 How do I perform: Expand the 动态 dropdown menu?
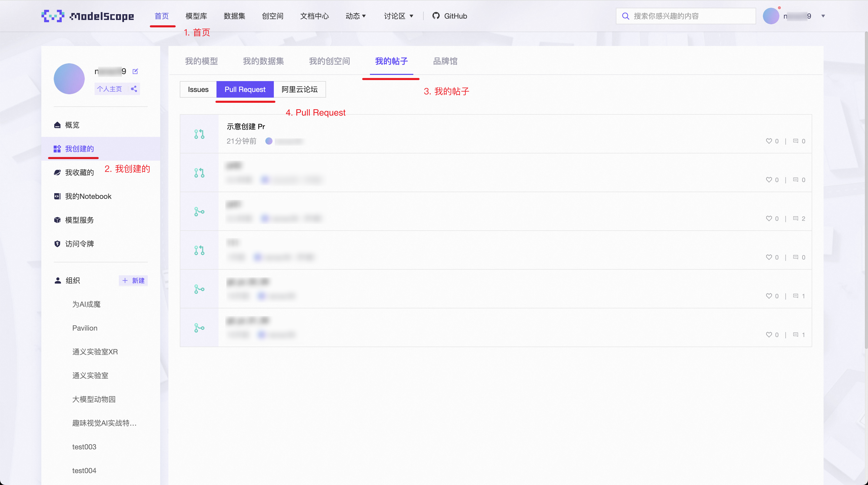coord(355,16)
